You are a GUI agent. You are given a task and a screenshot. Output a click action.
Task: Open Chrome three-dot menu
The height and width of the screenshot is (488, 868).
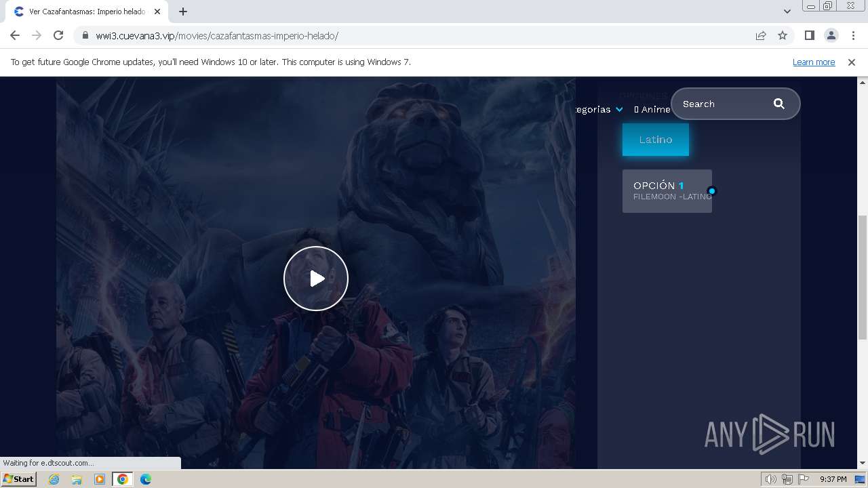853,35
